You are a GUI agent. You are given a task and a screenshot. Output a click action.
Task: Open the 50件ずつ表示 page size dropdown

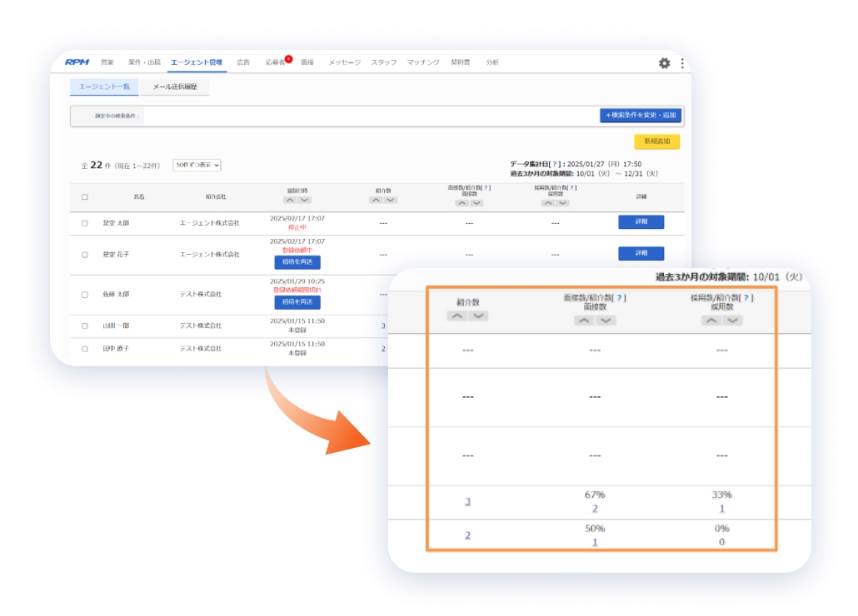(197, 165)
